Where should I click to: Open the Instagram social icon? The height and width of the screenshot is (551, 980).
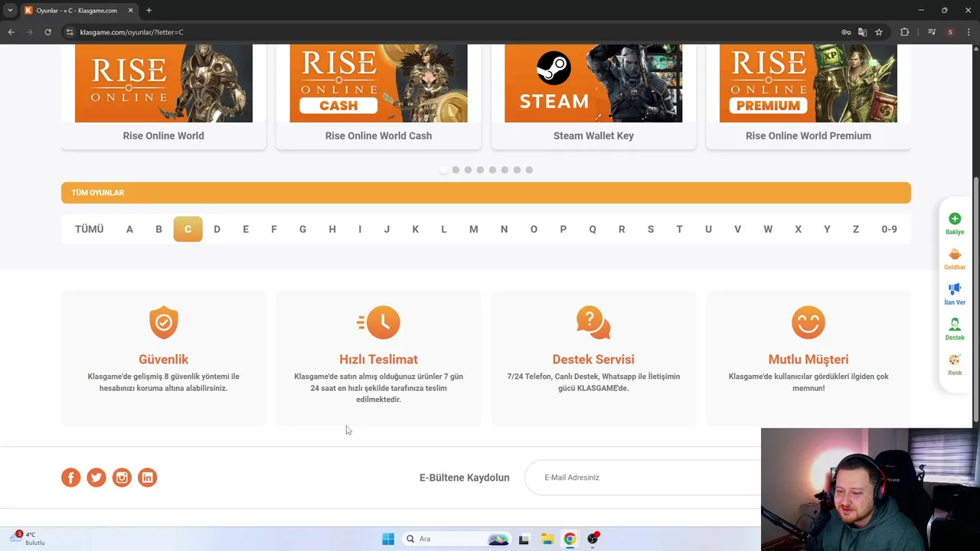coord(122,478)
